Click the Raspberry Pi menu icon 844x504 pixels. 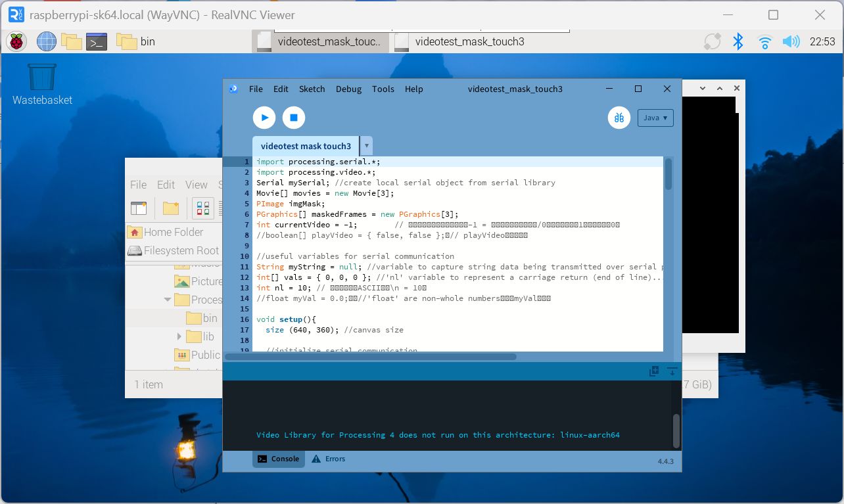[16, 41]
